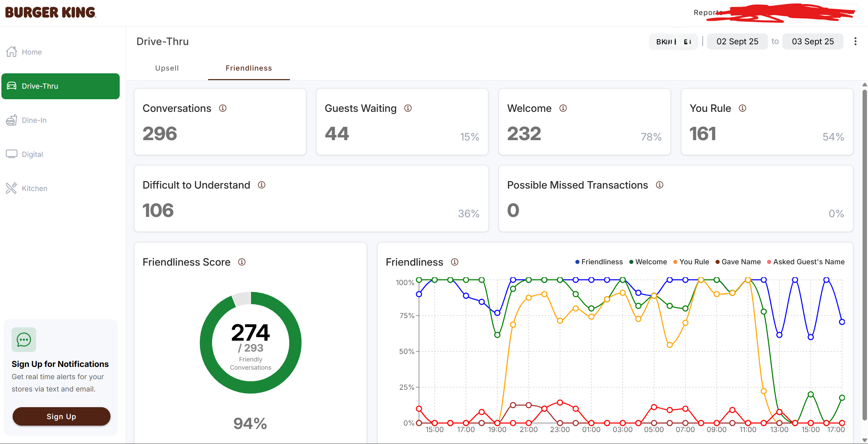
Task: Click the Possible Missed Transactions 0 value
Action: tap(513, 210)
